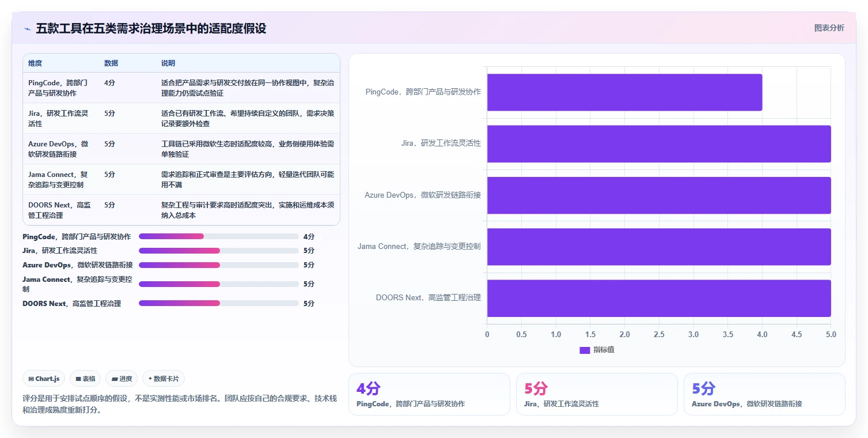Viewport: 868px width, 438px height.
Task: Click the Jama Connect progress bar
Action: pos(219,284)
